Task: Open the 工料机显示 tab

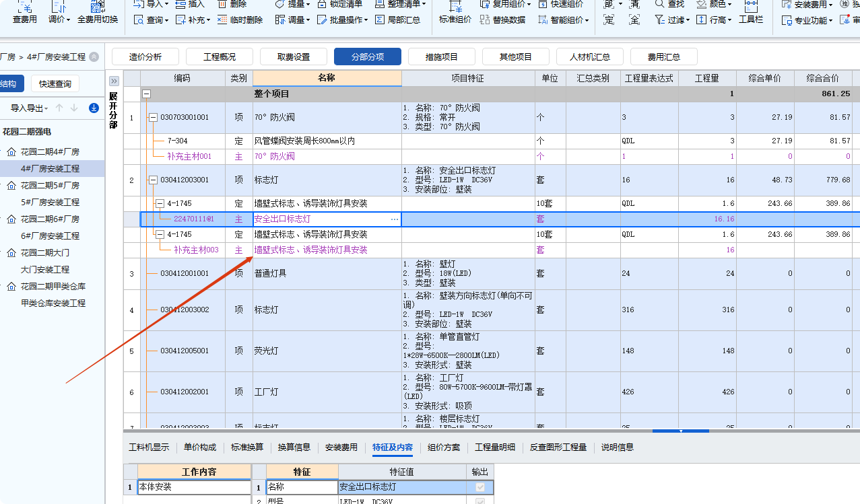Action: coord(150,446)
